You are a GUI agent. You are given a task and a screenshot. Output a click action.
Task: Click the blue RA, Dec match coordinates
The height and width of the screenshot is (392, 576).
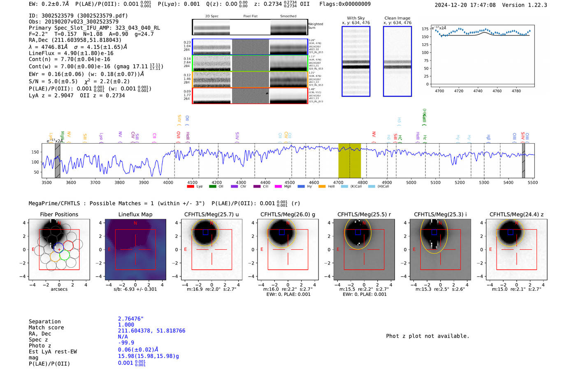151,331
